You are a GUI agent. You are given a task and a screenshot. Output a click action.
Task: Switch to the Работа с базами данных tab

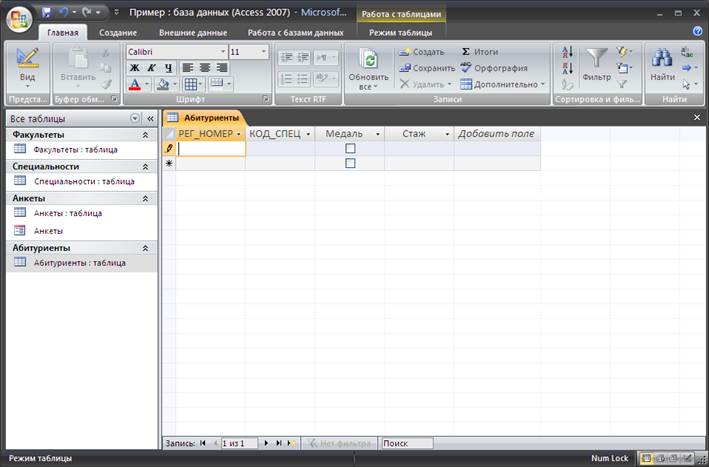(x=296, y=33)
